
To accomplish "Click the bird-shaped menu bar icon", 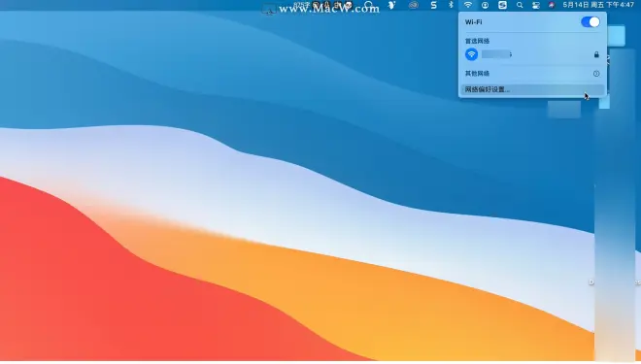I will click(391, 5).
